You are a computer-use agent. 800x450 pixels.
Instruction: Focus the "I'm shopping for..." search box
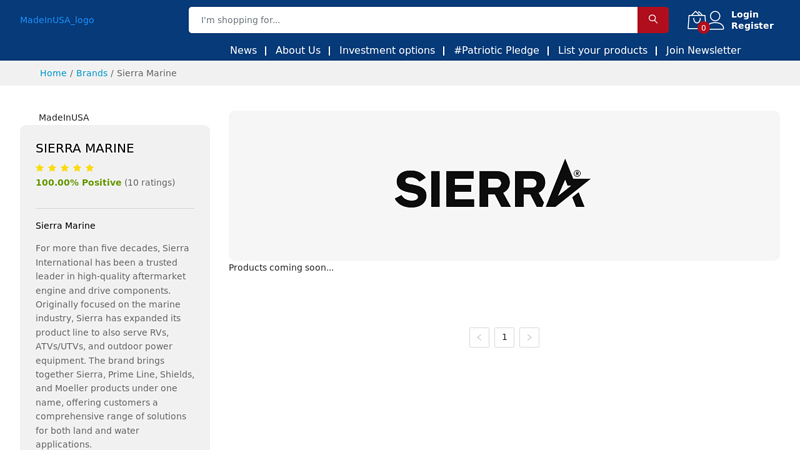(413, 20)
